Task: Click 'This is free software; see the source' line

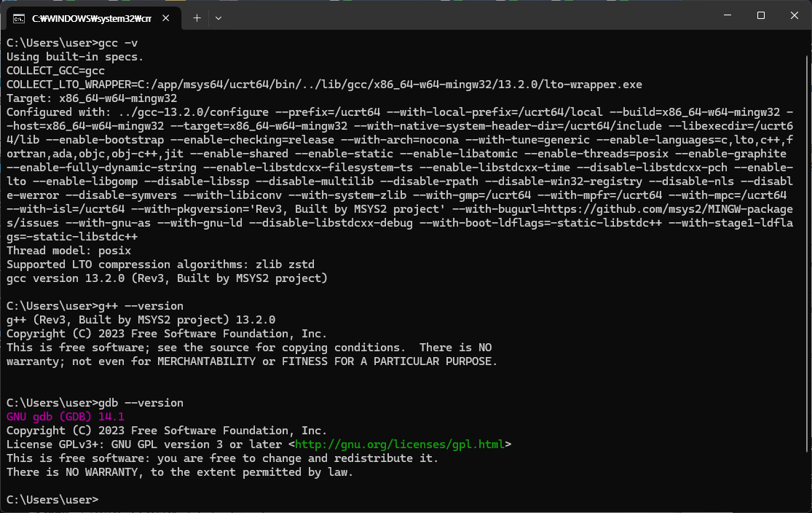Action: [249, 348]
